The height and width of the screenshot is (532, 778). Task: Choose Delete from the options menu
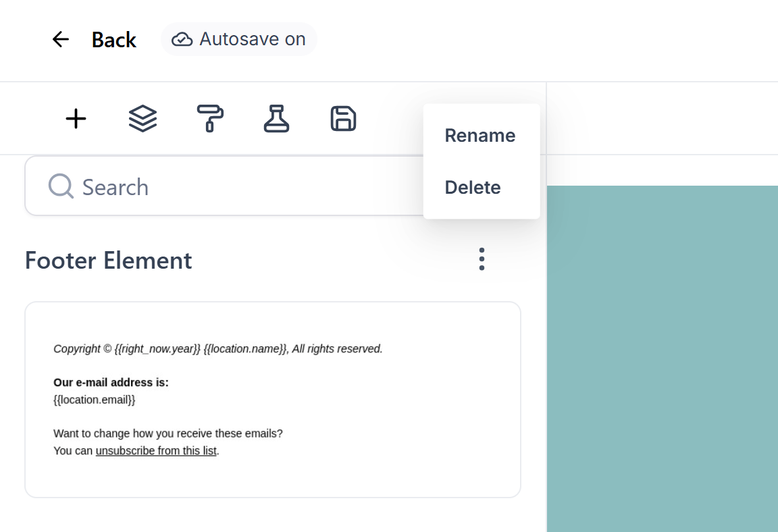(473, 187)
